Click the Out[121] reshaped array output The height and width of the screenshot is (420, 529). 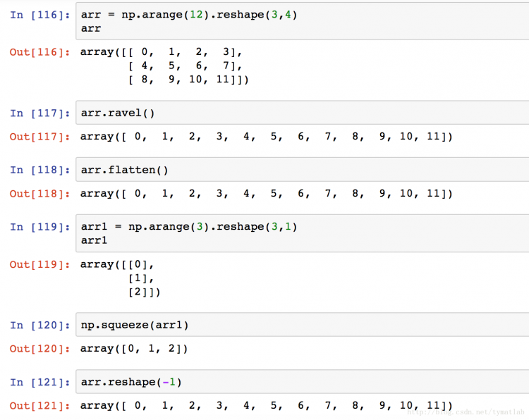tap(266, 405)
